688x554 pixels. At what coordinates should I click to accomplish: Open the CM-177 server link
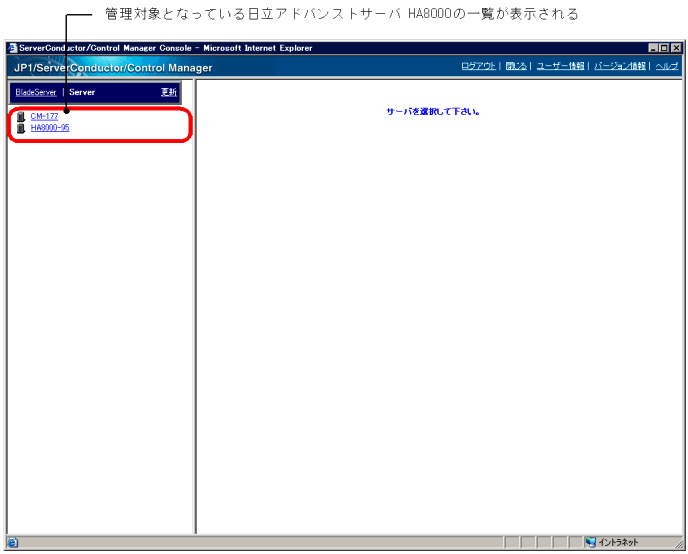[44, 116]
